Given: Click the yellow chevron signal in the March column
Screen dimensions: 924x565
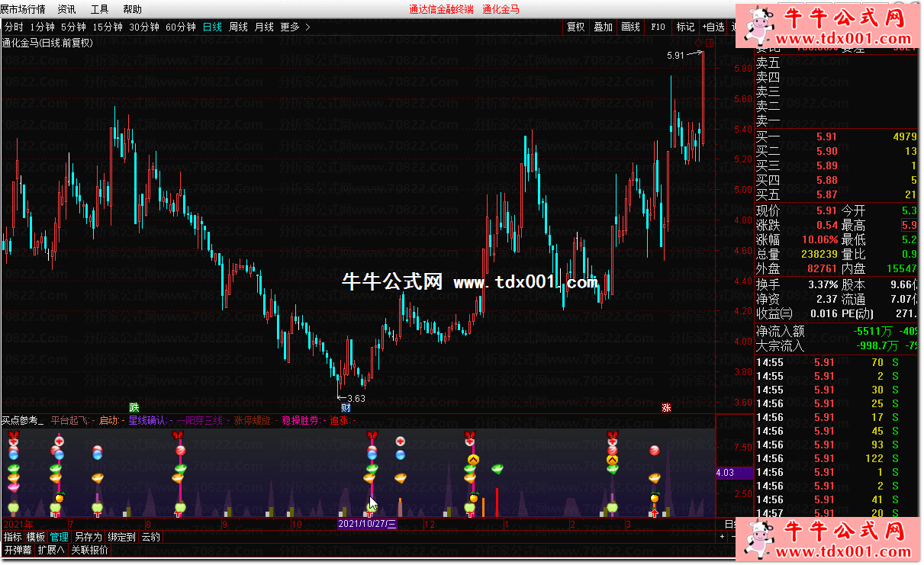Looking at the screenshot, I should point(612,460).
